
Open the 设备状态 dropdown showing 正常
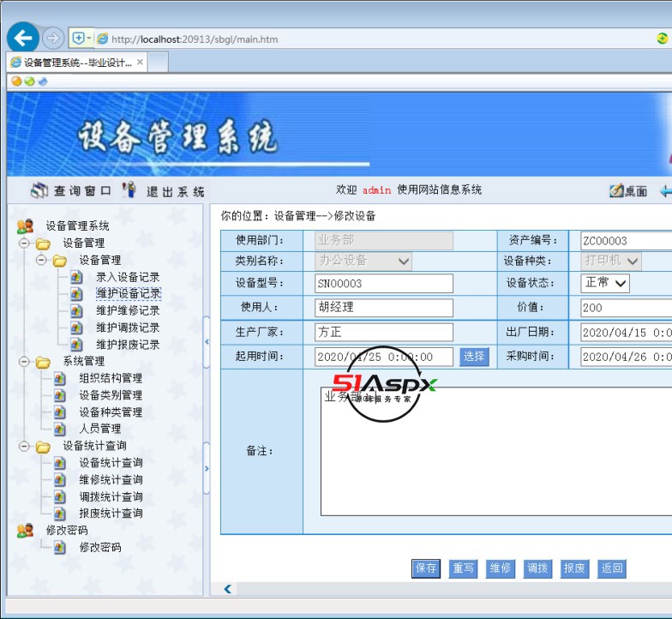606,283
